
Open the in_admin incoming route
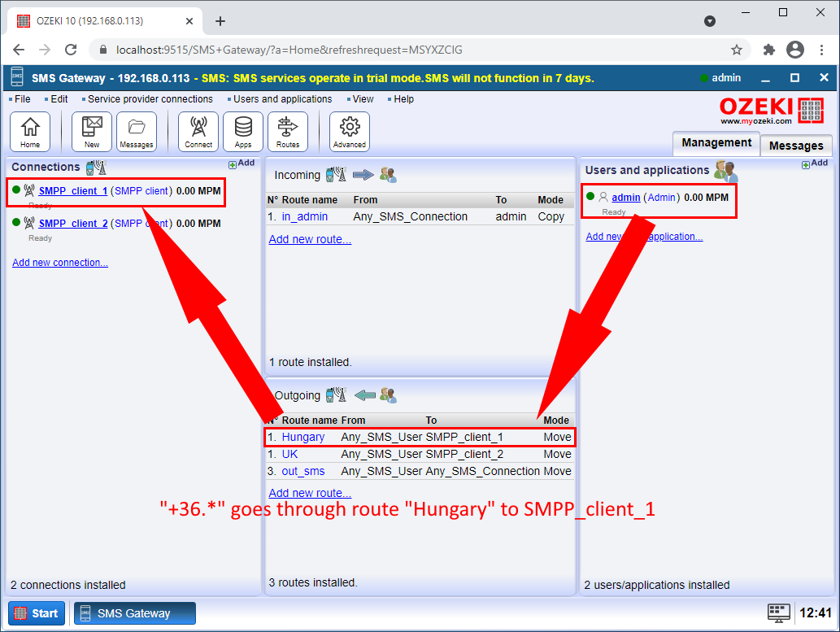pyautogui.click(x=305, y=216)
